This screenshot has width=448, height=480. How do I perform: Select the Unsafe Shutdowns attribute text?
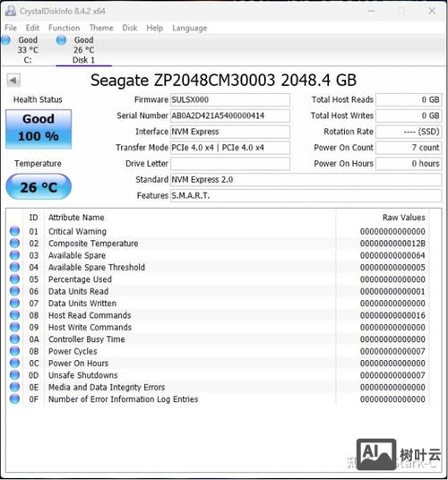click(83, 375)
